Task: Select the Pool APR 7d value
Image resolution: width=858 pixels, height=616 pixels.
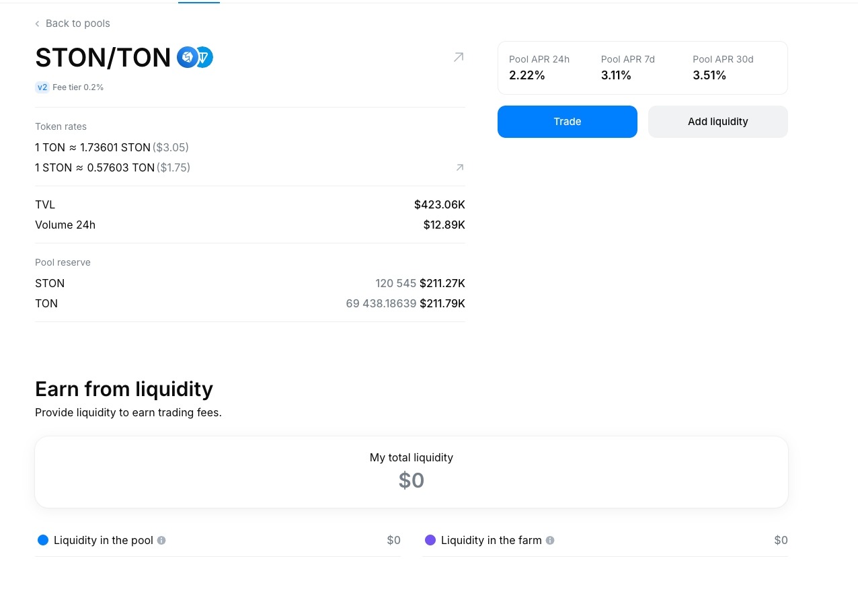Action: (x=616, y=75)
